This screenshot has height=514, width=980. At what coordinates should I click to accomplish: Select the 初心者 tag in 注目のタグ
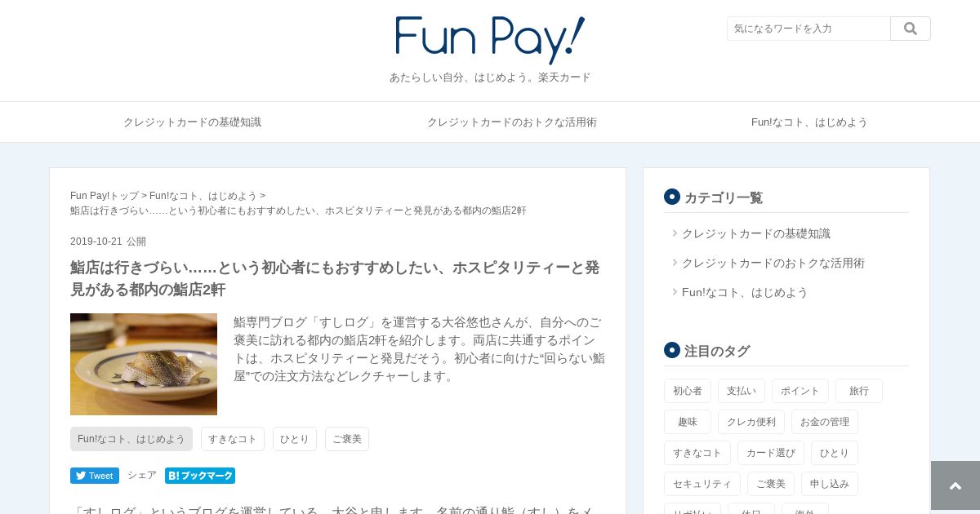pyautogui.click(x=688, y=391)
